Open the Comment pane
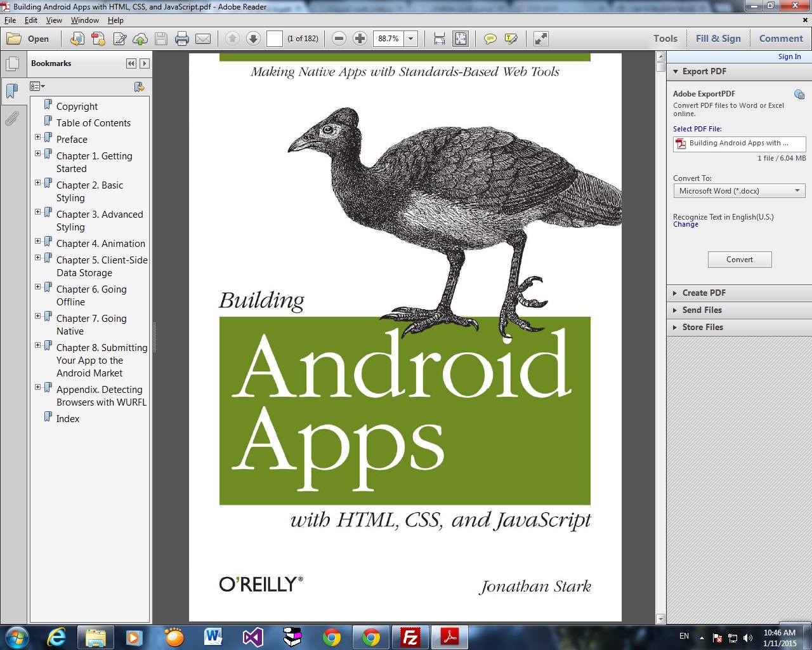This screenshot has height=650, width=812. pyautogui.click(x=781, y=39)
